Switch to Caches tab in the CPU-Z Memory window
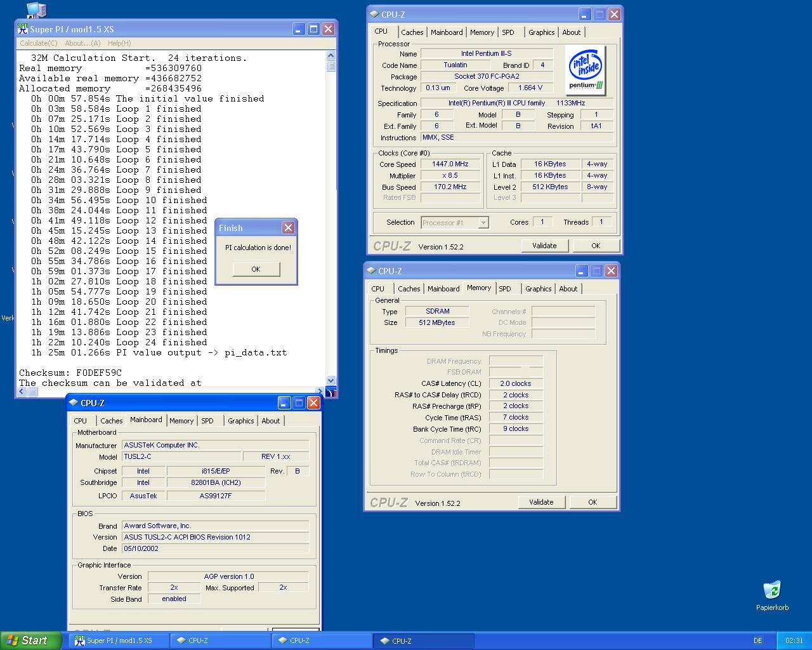 [x=409, y=289]
